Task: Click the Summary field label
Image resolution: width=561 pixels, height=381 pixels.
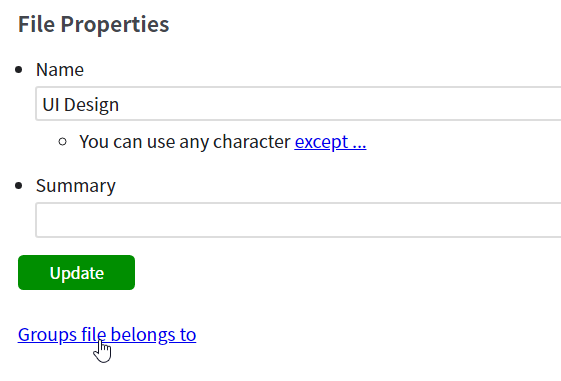Action: tap(76, 186)
